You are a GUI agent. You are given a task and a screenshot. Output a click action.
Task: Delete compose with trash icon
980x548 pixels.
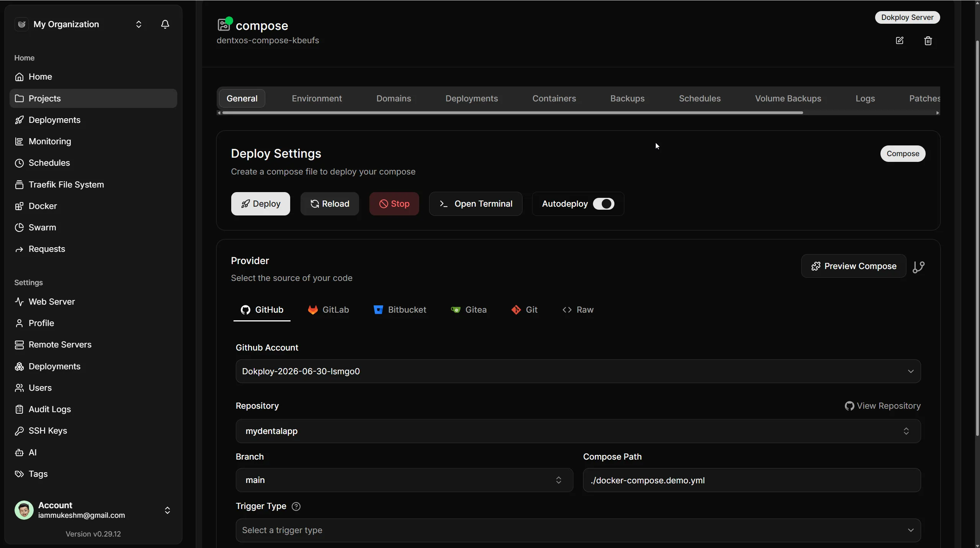pos(928,41)
